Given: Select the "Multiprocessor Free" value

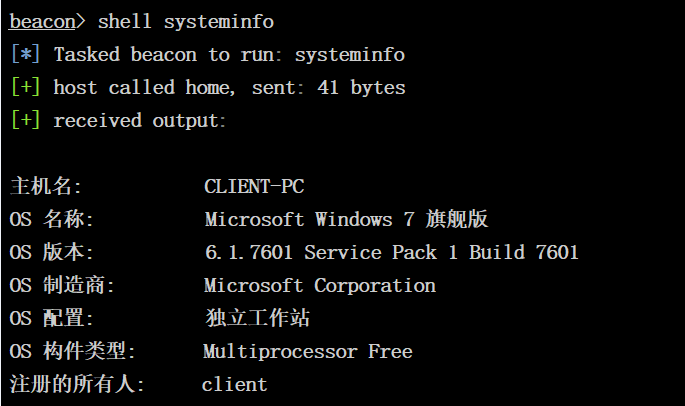Looking at the screenshot, I should pos(308,351).
